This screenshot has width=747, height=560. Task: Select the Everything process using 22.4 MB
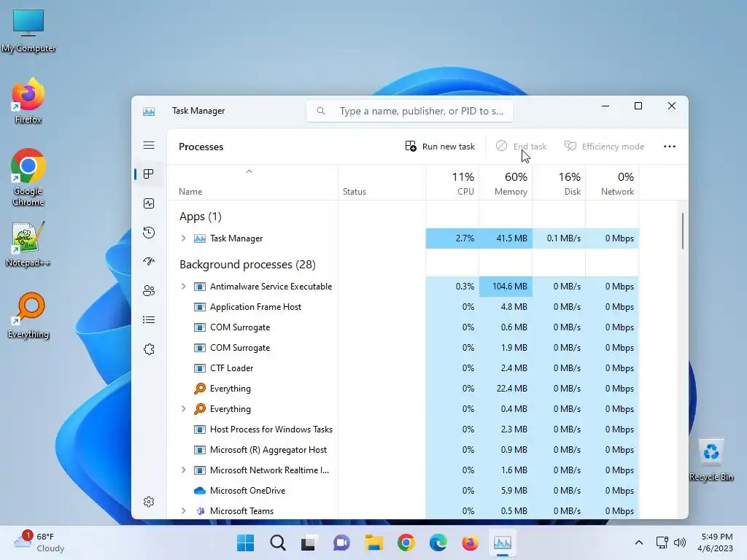[x=403, y=389]
